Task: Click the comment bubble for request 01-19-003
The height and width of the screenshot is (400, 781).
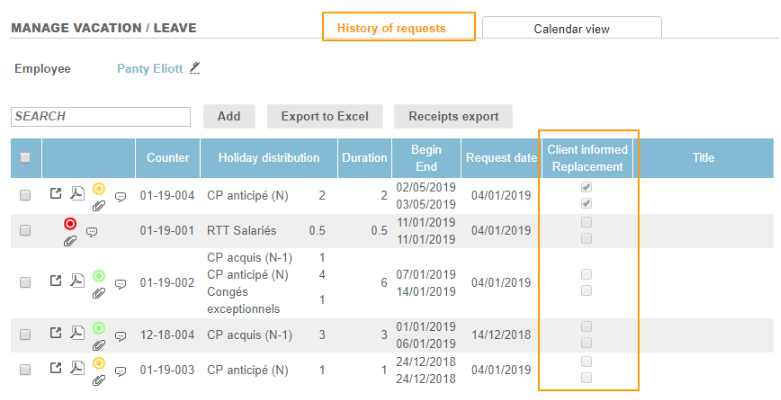Action: tap(121, 371)
